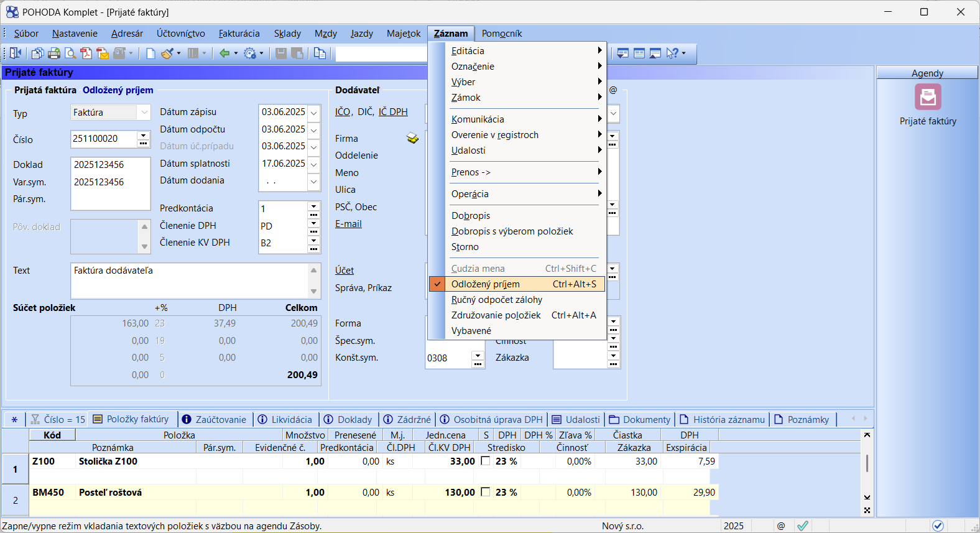Open the green back arrow dropdown
This screenshot has width=980, height=533.
pyautogui.click(x=236, y=53)
